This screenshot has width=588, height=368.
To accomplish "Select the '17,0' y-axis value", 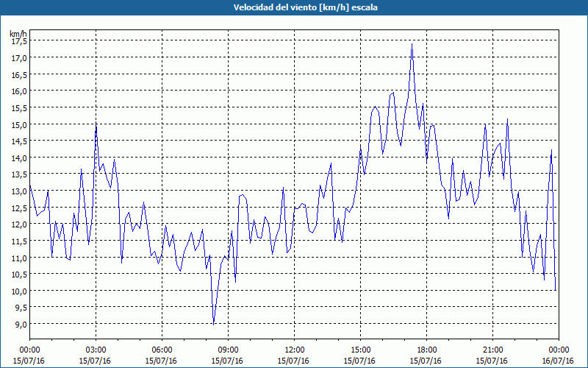I will (19, 58).
